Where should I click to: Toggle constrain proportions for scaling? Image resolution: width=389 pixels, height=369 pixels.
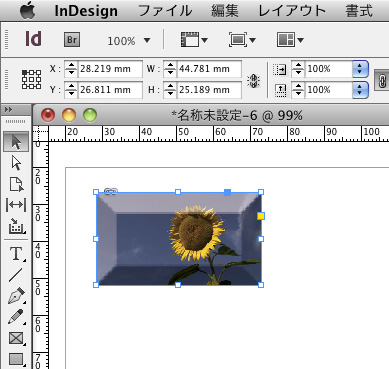point(382,80)
